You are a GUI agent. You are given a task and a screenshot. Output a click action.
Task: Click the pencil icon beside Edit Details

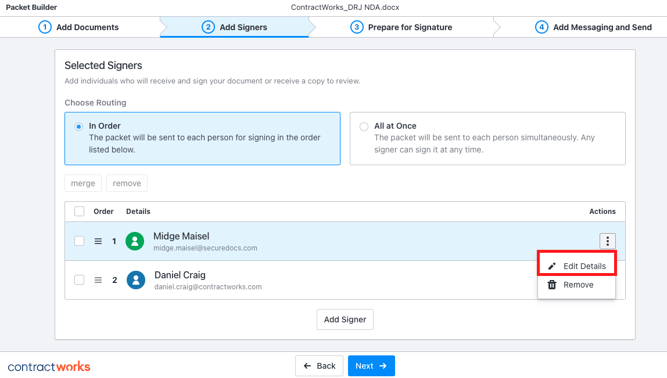[552, 266]
